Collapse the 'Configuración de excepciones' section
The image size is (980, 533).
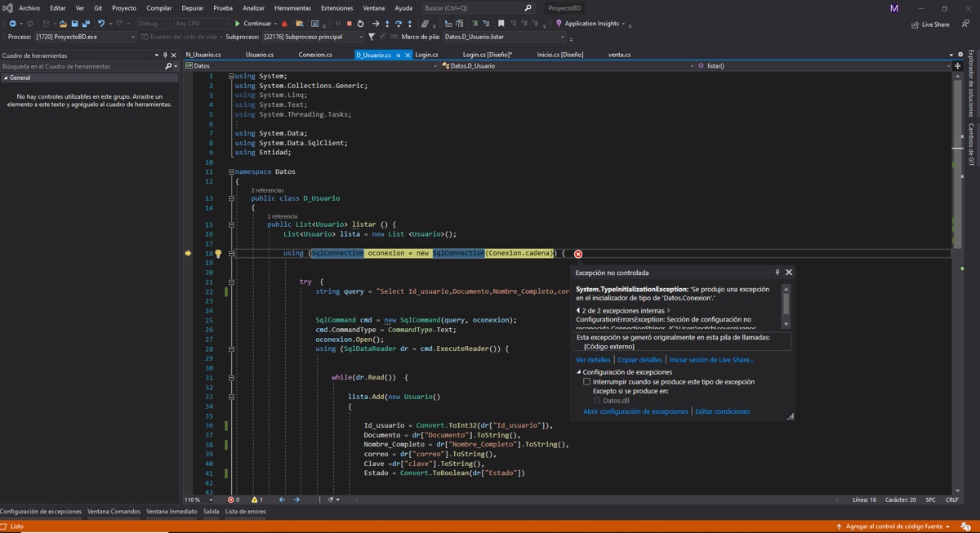point(579,372)
